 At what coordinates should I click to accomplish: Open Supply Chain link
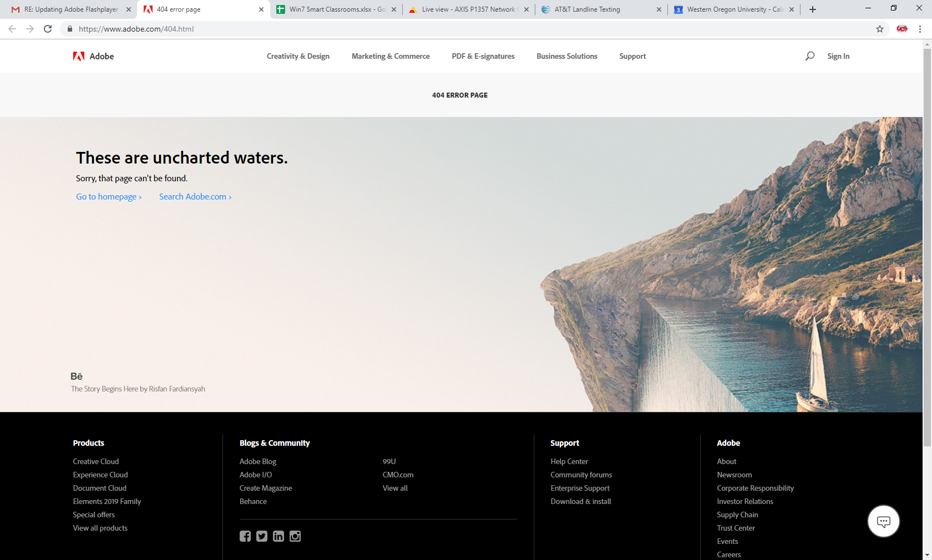tap(738, 515)
